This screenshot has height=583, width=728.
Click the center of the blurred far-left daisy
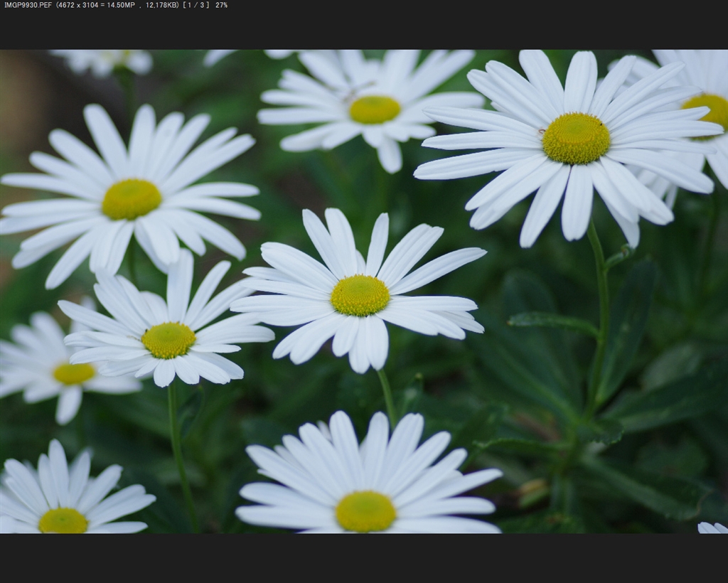coord(73,373)
